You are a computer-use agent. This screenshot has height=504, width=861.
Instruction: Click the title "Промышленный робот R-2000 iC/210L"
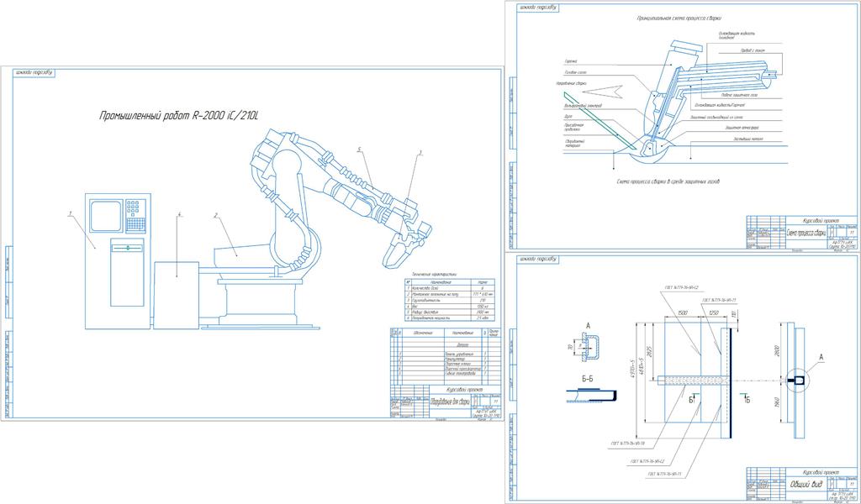tap(179, 116)
